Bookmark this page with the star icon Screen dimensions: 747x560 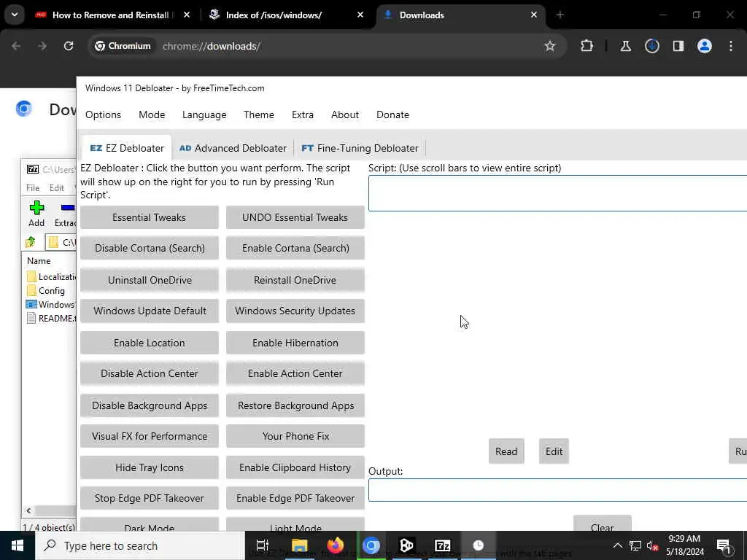(550, 46)
